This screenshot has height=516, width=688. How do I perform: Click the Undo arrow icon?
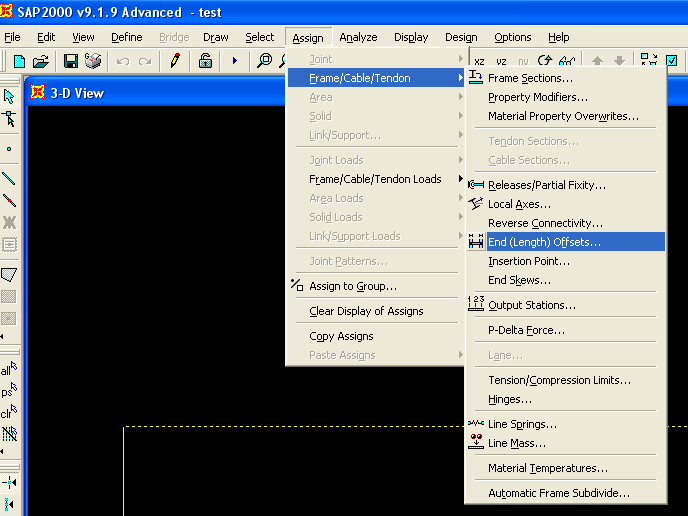[123, 61]
